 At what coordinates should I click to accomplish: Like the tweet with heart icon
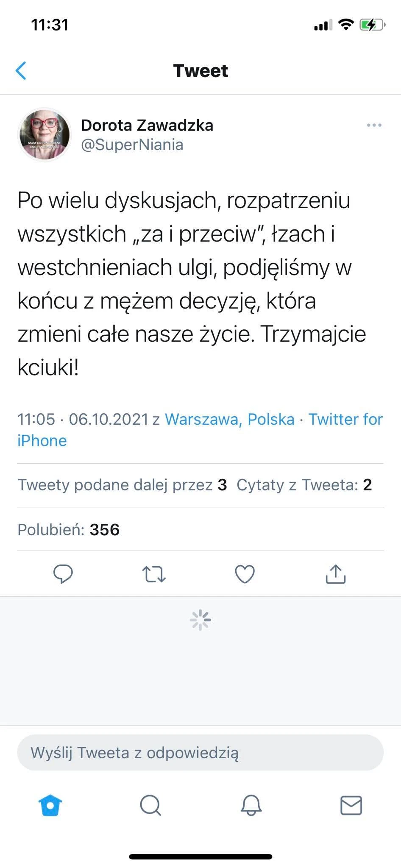click(x=245, y=574)
